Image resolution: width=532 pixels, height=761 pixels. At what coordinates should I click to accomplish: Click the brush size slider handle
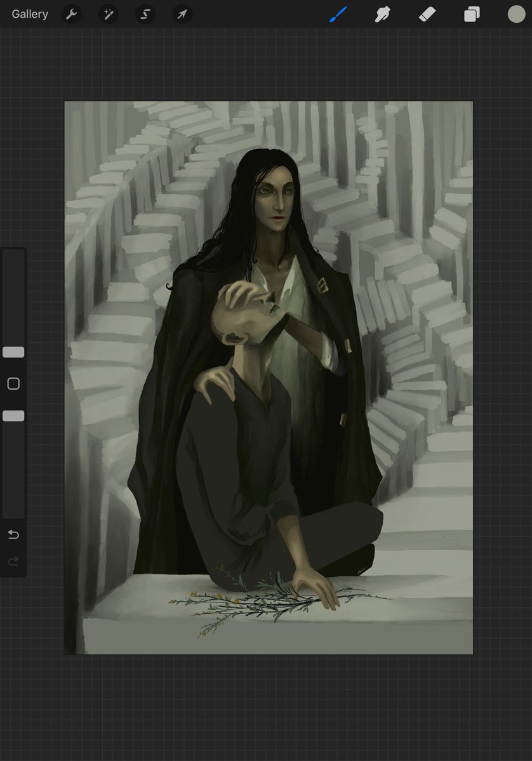(x=13, y=352)
